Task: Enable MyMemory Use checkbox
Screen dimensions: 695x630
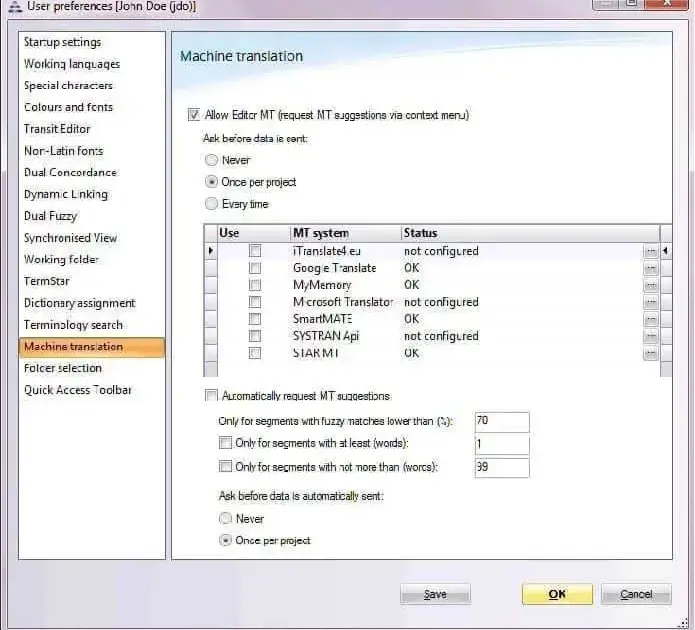Action: [255, 285]
